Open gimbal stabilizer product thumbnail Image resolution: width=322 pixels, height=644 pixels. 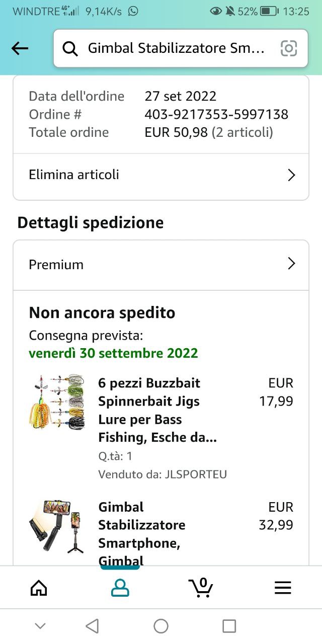click(57, 526)
